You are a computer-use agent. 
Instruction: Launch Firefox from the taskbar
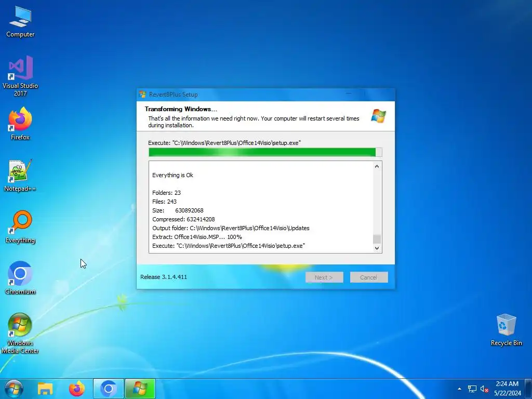coord(77,389)
